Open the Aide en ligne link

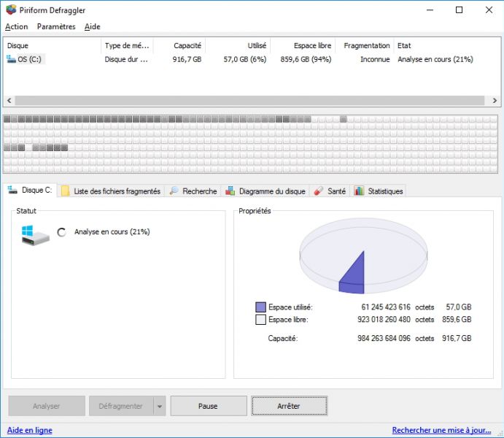coord(30,430)
